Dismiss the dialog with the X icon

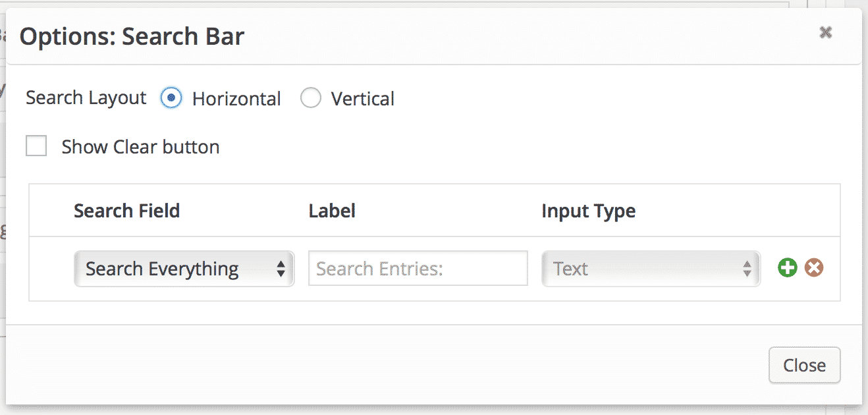point(825,32)
